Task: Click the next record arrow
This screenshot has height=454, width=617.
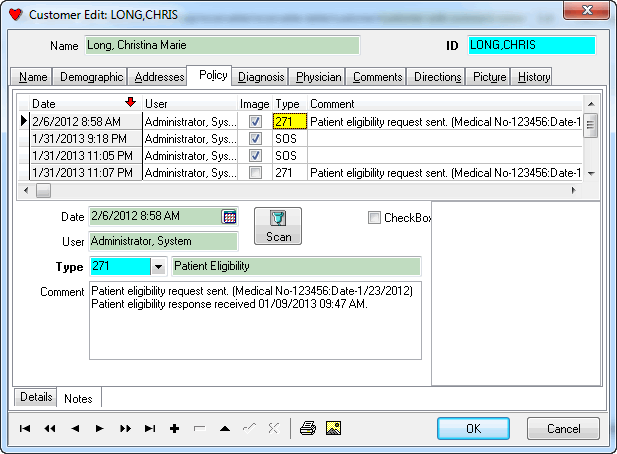Action: 99,428
